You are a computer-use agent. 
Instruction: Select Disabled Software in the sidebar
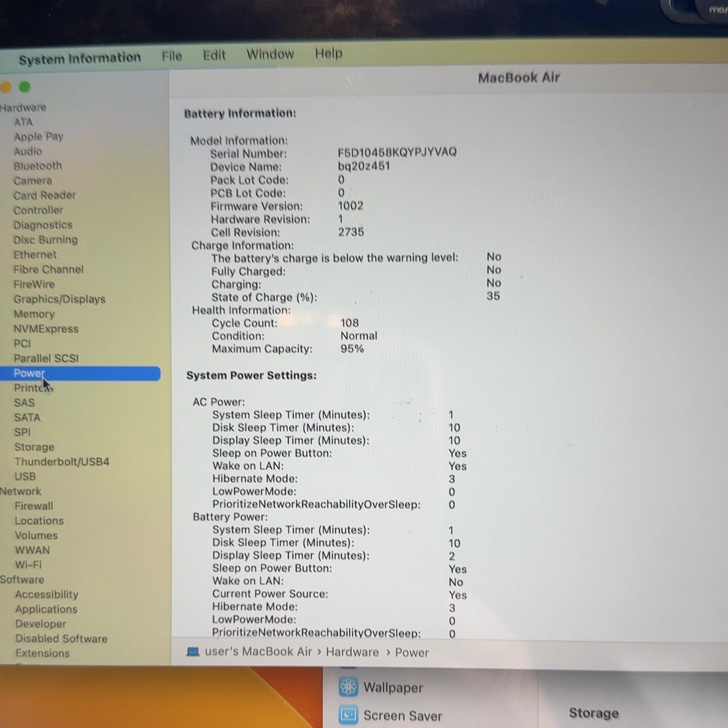click(61, 639)
